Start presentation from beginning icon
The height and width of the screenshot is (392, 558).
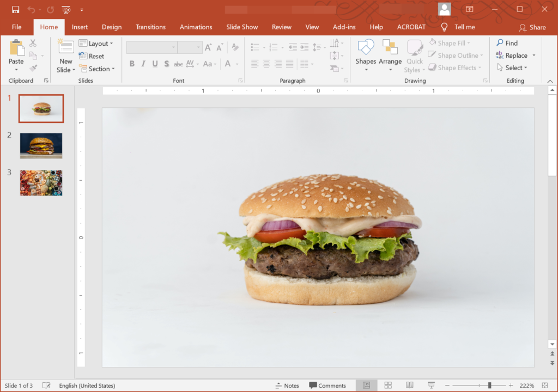click(x=66, y=10)
